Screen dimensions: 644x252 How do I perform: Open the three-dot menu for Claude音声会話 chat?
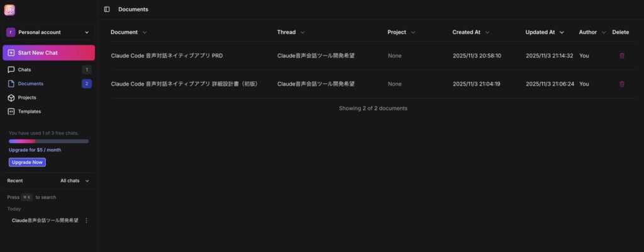click(x=86, y=220)
